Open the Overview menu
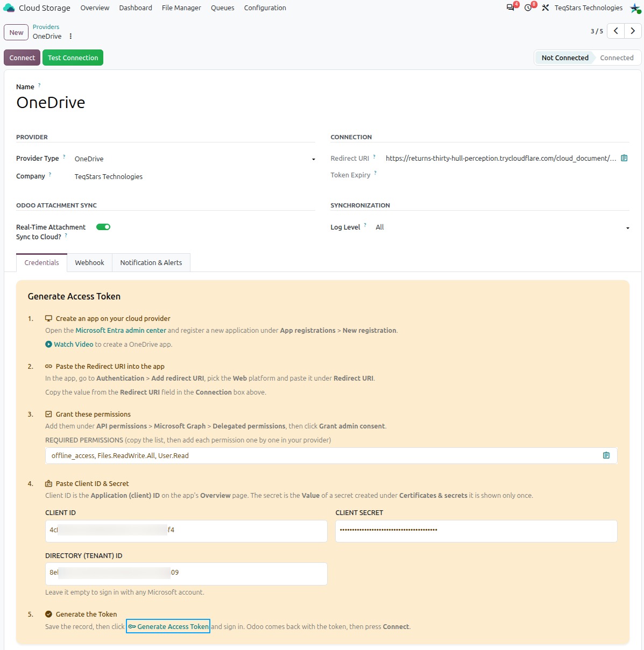 click(95, 8)
